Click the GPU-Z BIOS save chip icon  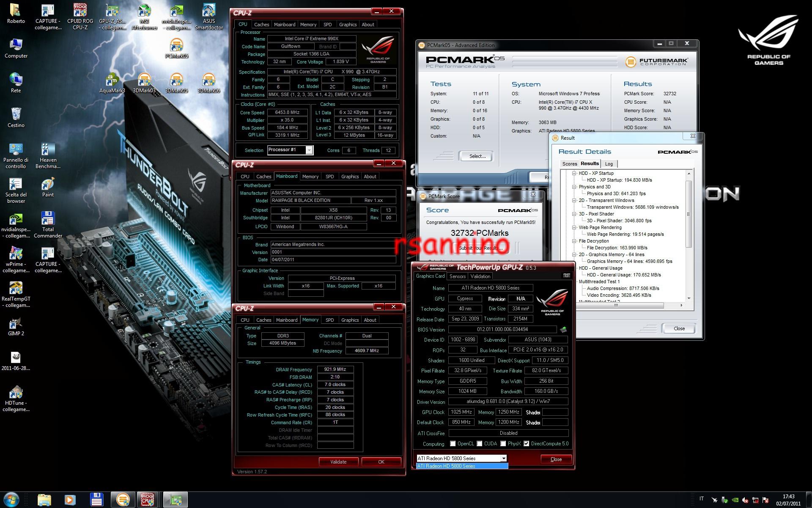(563, 329)
